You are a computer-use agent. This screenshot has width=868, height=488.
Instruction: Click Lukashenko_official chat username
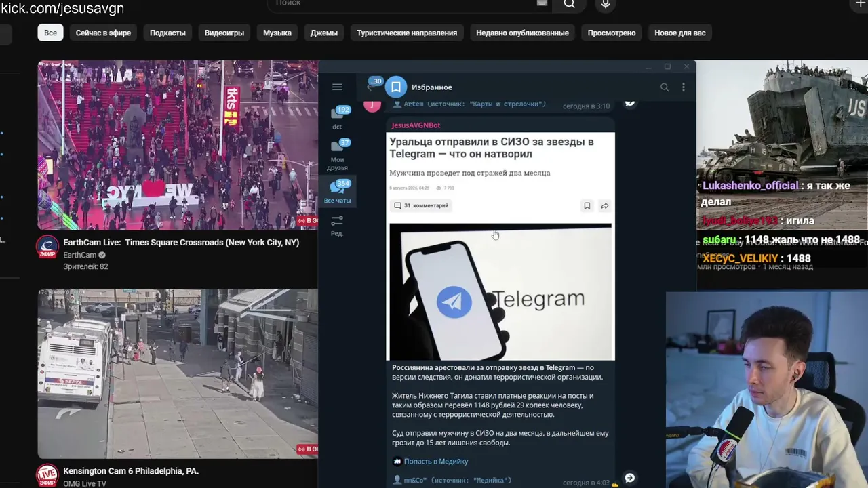(750, 186)
